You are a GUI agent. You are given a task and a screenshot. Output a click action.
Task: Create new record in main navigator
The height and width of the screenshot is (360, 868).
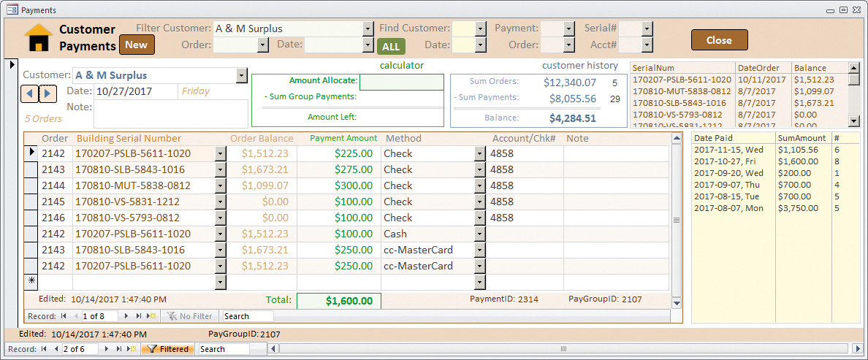(131, 349)
